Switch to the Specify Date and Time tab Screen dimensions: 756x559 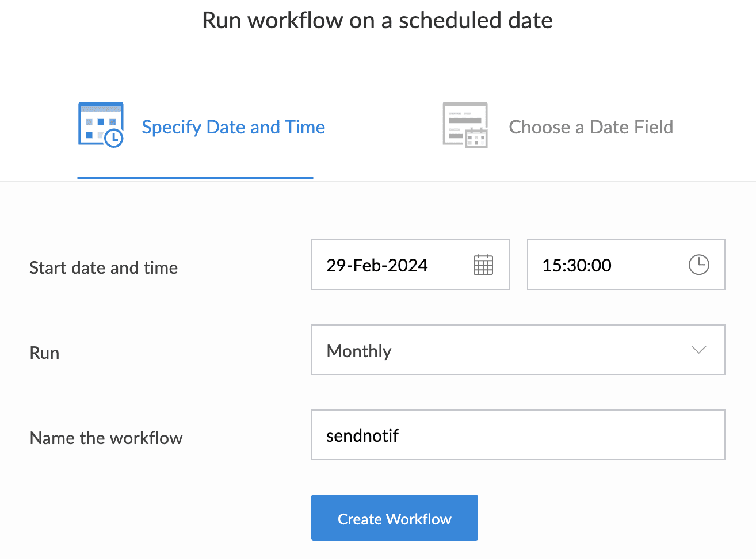pos(233,127)
